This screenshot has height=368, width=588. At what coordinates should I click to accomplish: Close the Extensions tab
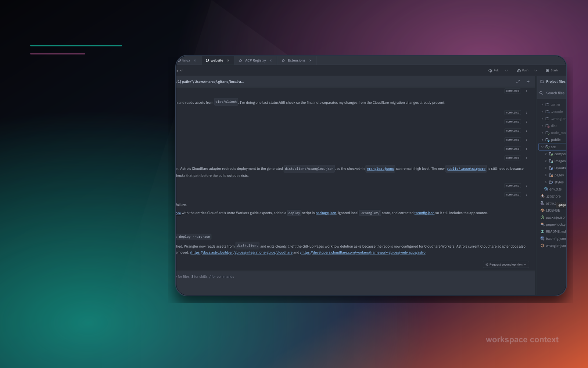310,60
